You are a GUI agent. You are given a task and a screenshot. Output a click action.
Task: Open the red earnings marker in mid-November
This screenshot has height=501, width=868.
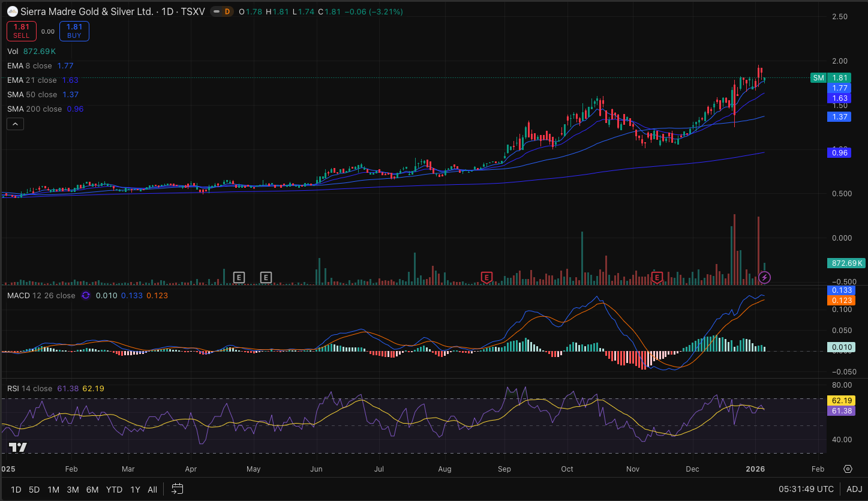click(657, 277)
